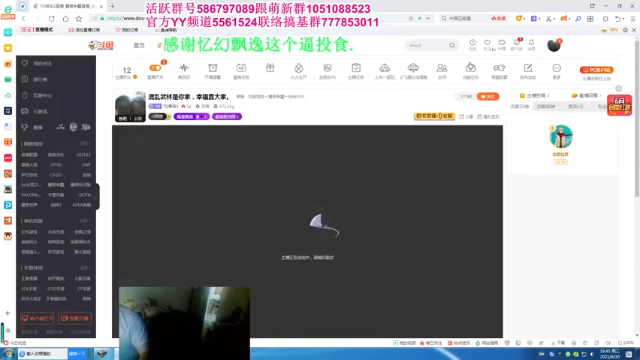Screen dimensions: 640x360
Task: Click the share link beside room title
Action: [x=466, y=117]
